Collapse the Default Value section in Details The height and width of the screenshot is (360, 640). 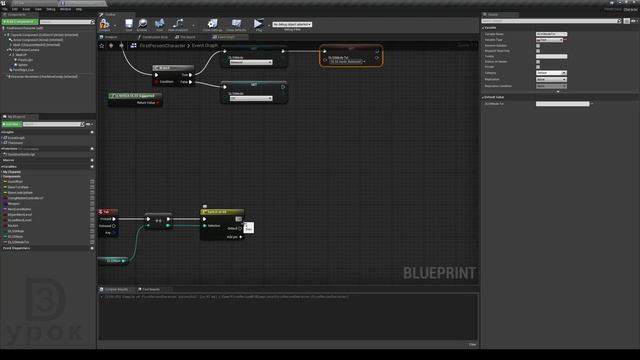click(x=483, y=97)
